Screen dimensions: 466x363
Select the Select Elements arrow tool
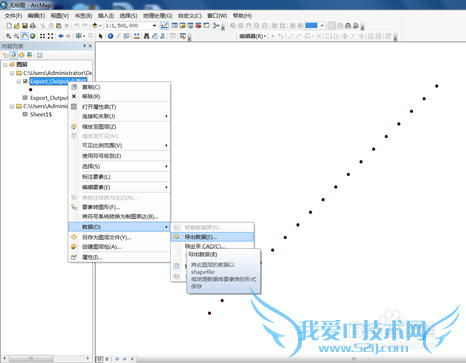101,36
